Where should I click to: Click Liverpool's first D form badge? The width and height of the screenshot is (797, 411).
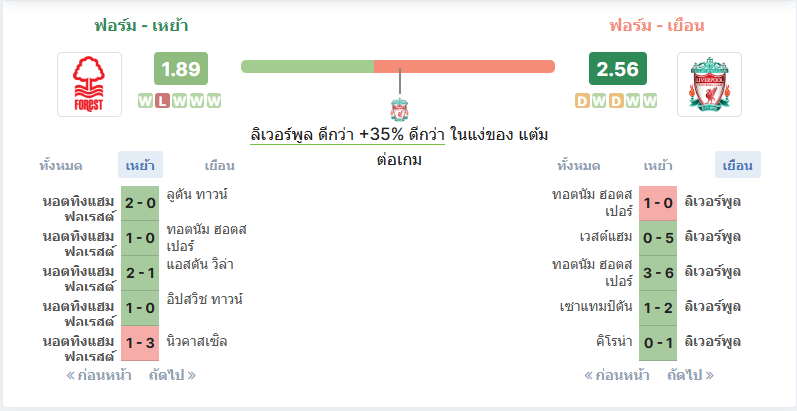[x=583, y=101]
